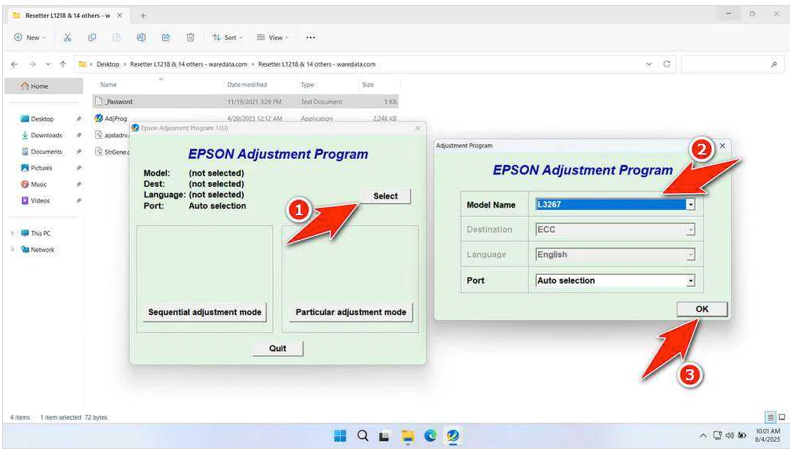The image size is (790, 449).
Task: Click the Quit button
Action: pos(278,348)
